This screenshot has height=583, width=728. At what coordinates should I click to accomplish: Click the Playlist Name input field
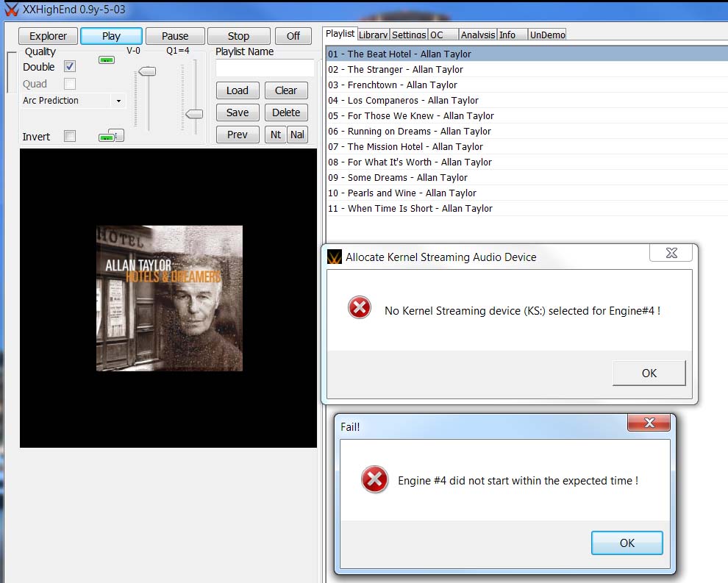(x=265, y=68)
